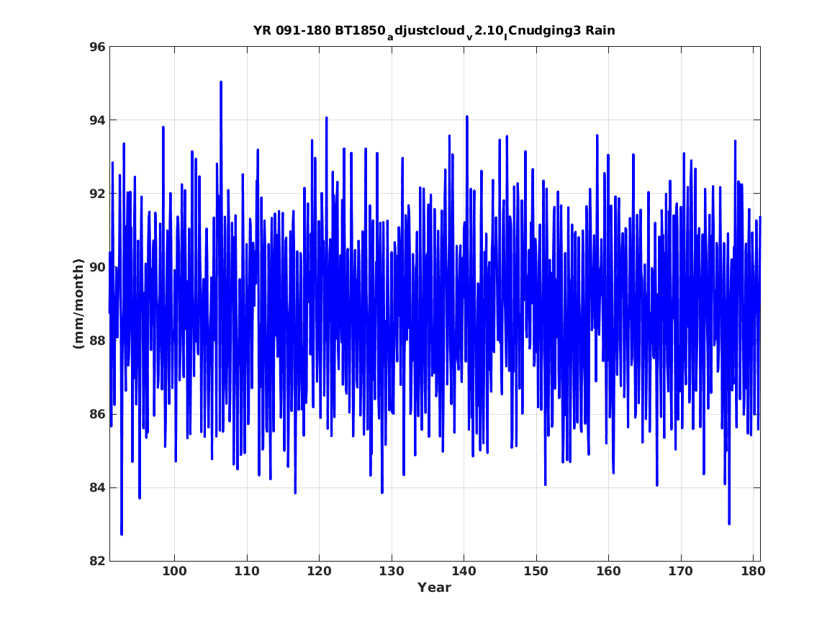
Task: Click x-axis tick label '180'
Action: 753,571
